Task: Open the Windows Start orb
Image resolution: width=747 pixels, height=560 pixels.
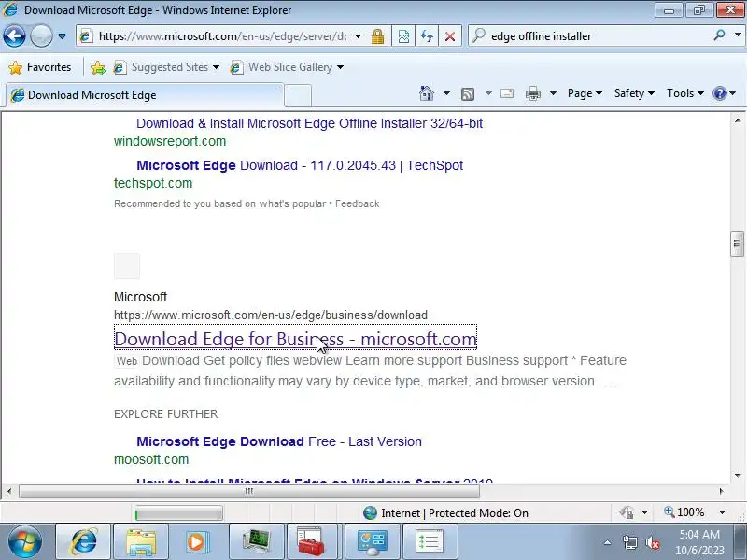Action: [25, 542]
